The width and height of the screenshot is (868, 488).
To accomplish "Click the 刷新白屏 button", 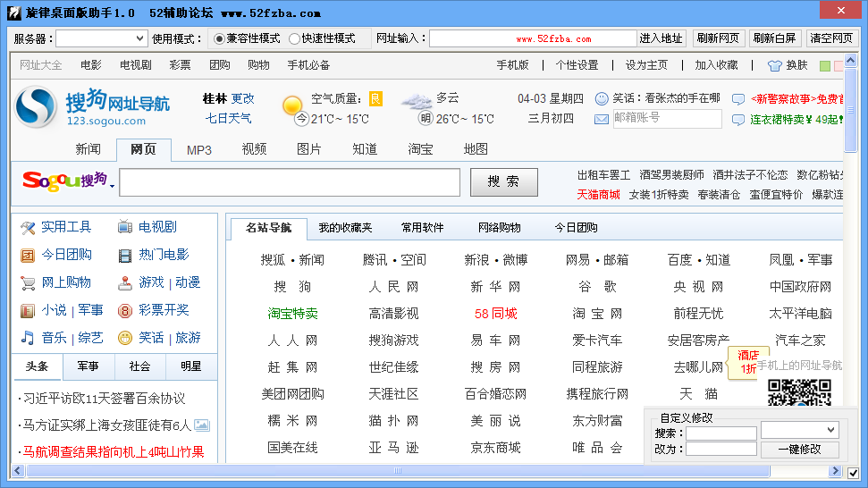I will point(774,38).
